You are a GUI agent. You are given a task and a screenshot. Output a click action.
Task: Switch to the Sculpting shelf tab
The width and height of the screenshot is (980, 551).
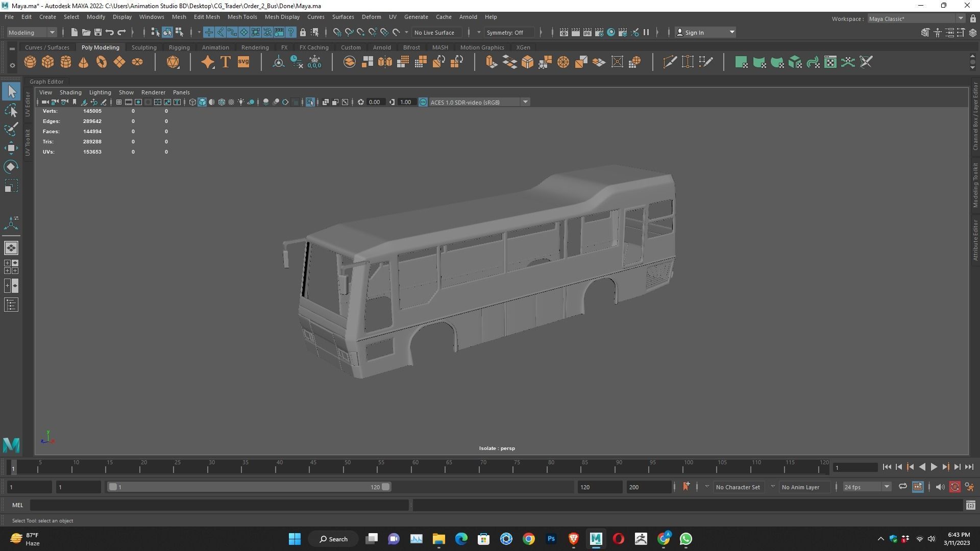pyautogui.click(x=144, y=47)
